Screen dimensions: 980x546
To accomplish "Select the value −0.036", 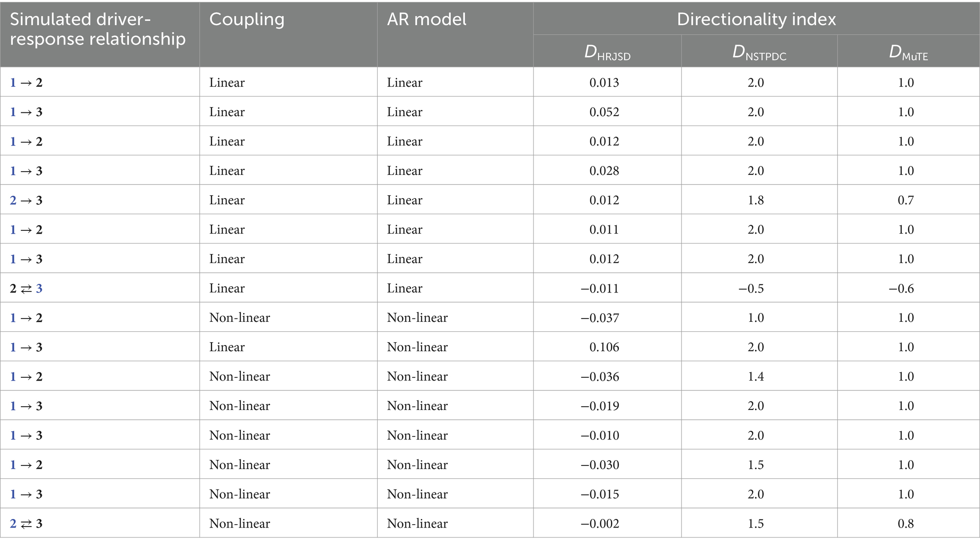I will pyautogui.click(x=600, y=376).
